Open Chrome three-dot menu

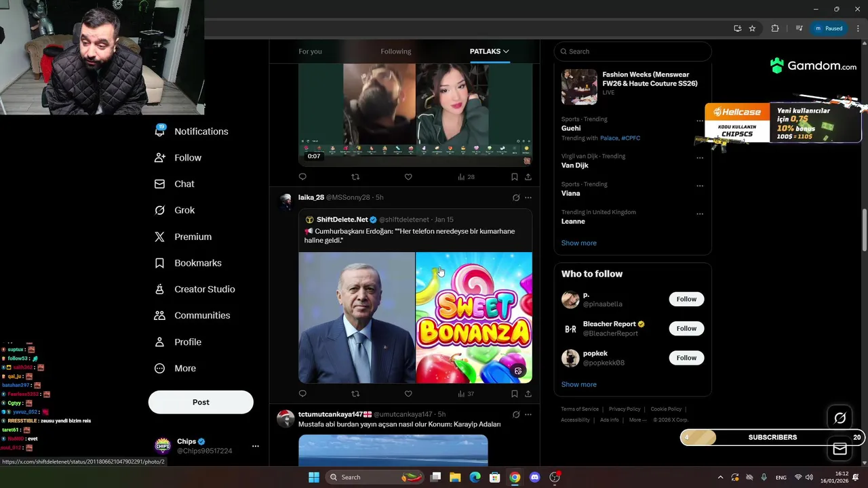coord(858,28)
